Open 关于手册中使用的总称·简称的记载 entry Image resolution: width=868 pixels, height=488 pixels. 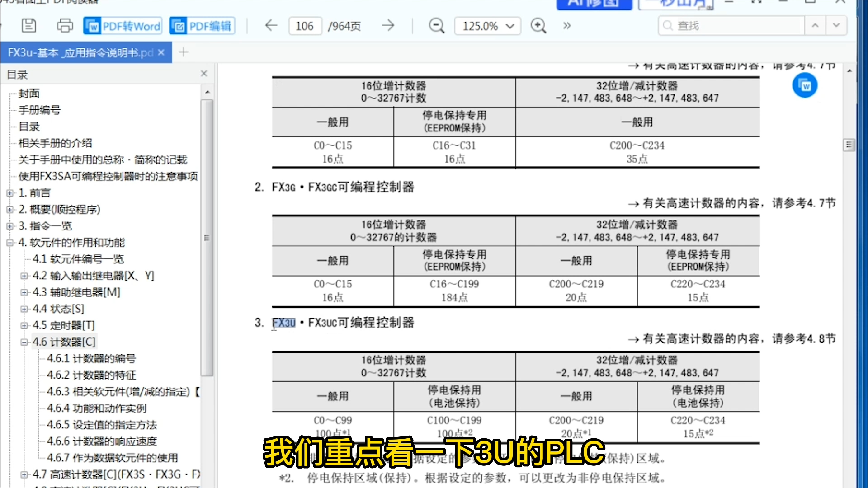[103, 160]
